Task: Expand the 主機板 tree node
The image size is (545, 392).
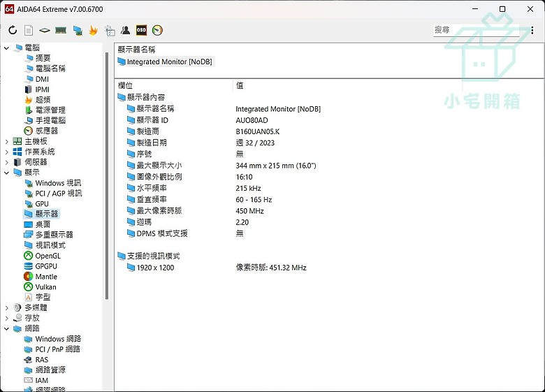Action: click(6, 141)
